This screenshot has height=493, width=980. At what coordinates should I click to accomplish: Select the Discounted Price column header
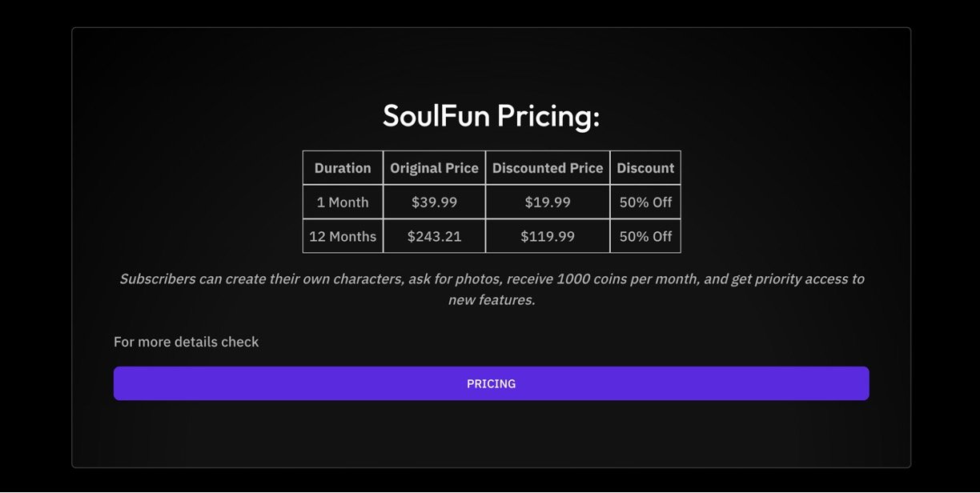pyautogui.click(x=548, y=168)
